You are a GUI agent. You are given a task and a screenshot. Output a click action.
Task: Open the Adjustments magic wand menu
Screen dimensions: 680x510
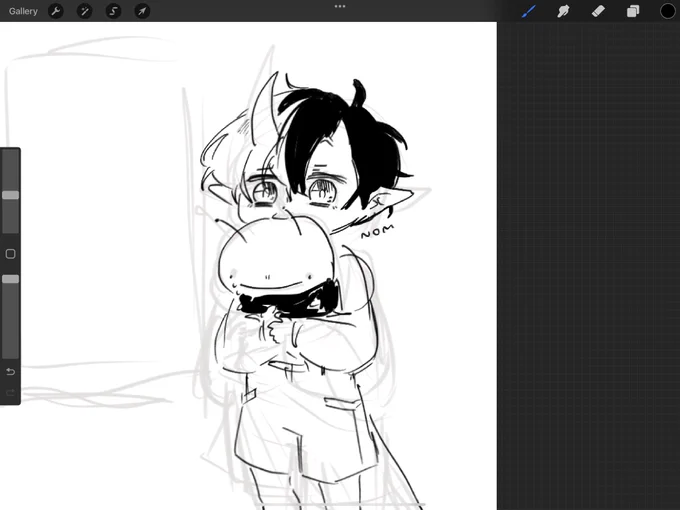click(85, 11)
